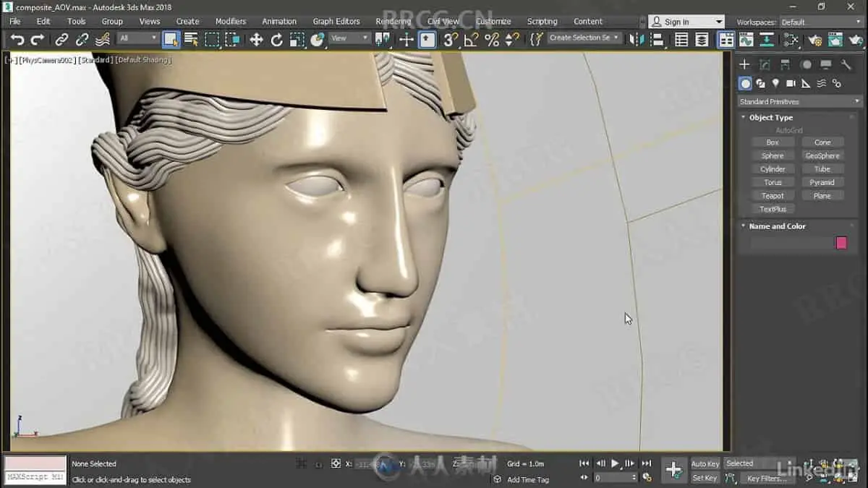Open the Utilities wrench panel
Viewport: 868px width, 488px height.
[847, 65]
